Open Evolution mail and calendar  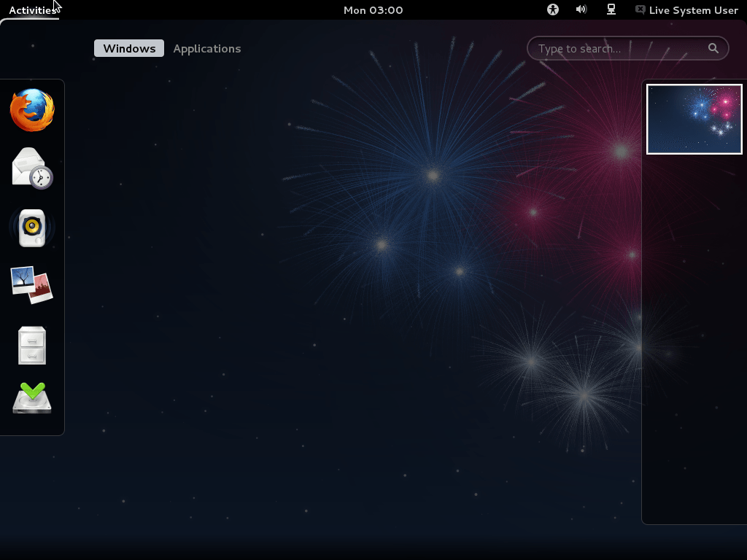click(x=32, y=168)
